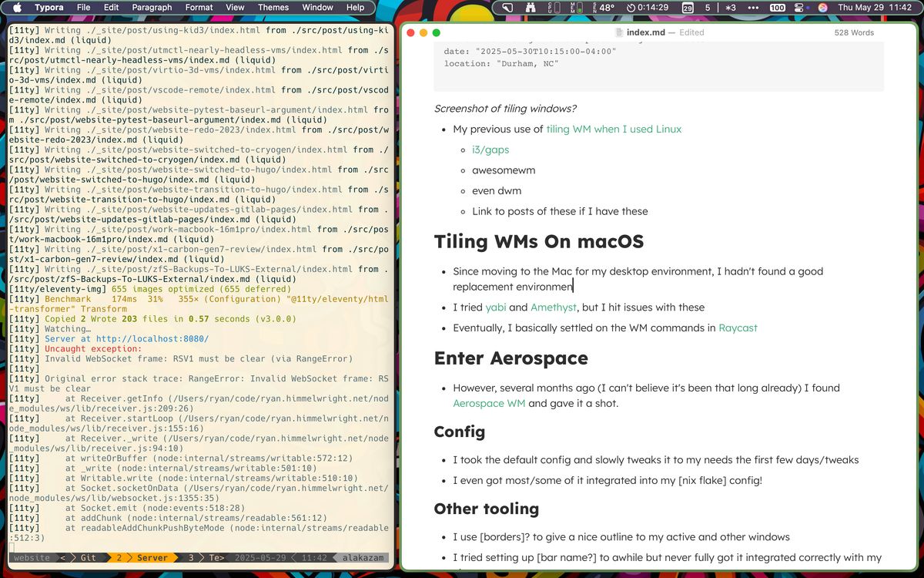Click the index.md document icon in title bar

(621, 32)
